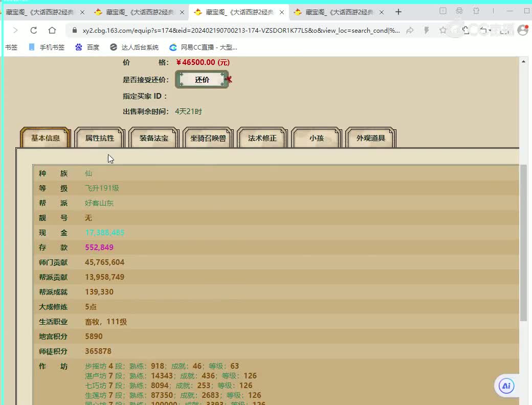Click the guild name 好客山东
This screenshot has height=405, width=532.
(x=99, y=203)
